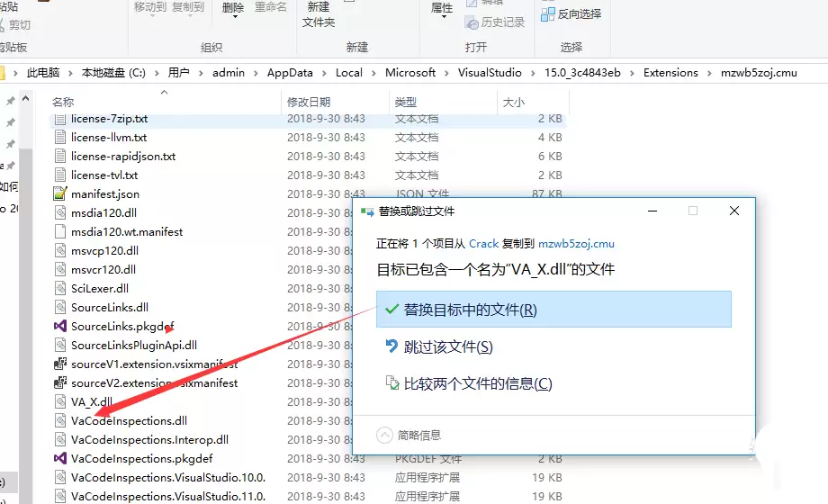Select the SourceLinks.pkgdef Visual Studio icon
The height and width of the screenshot is (504, 828).
coord(59,326)
